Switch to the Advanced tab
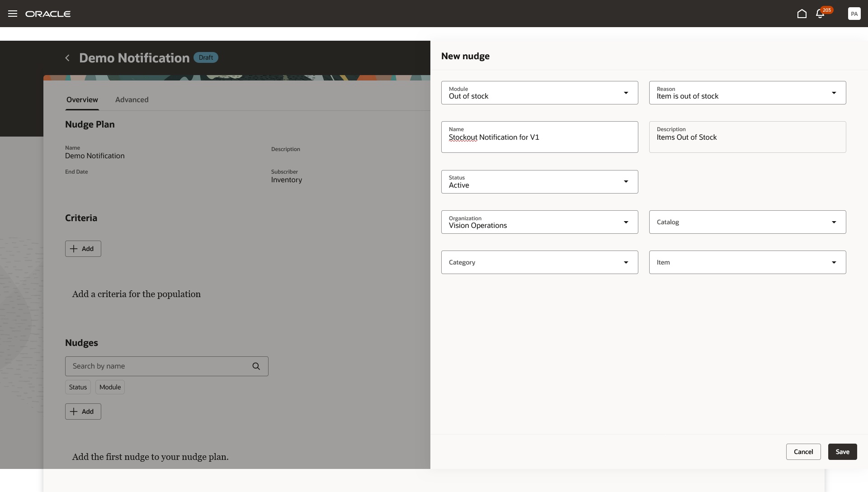The height and width of the screenshot is (492, 868). click(x=132, y=99)
